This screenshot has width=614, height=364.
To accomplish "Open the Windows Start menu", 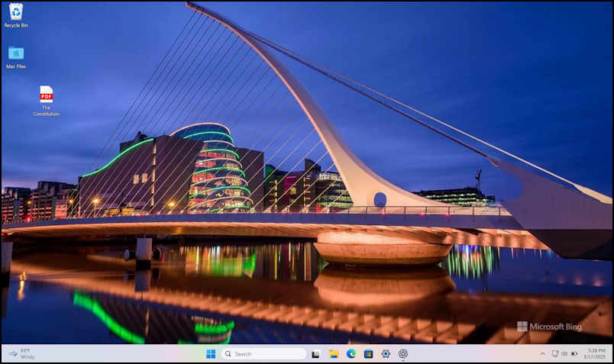I will pos(211,354).
